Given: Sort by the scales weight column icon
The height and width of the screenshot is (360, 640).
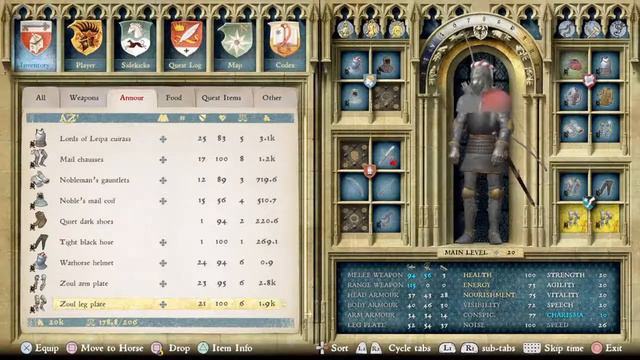Looking at the screenshot, I should 242,118.
